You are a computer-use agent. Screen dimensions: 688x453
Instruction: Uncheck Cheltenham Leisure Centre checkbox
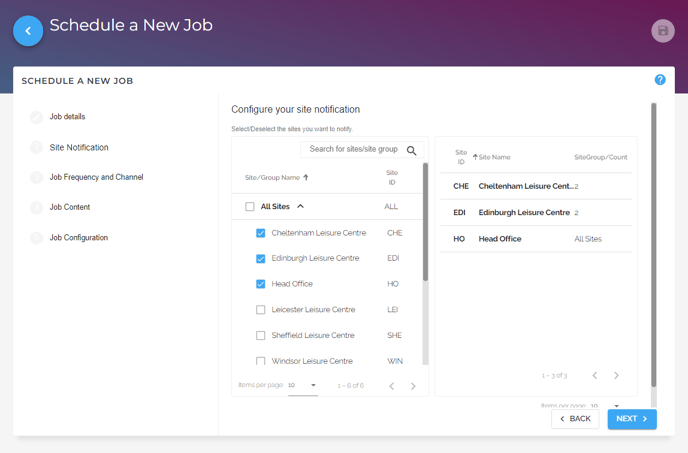point(261,233)
